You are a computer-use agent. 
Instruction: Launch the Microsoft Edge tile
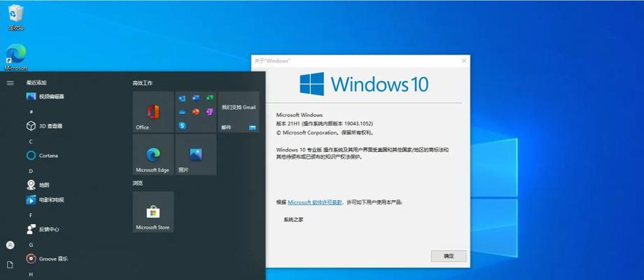point(153,155)
